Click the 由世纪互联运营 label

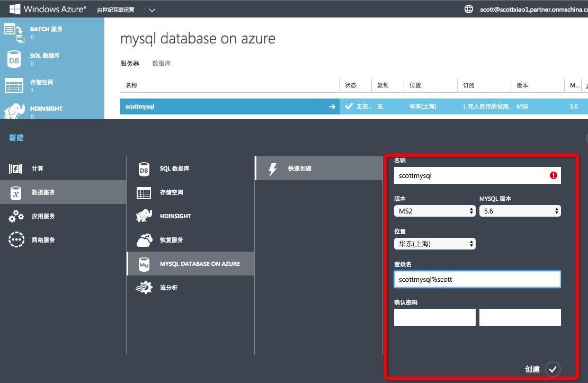pos(115,10)
